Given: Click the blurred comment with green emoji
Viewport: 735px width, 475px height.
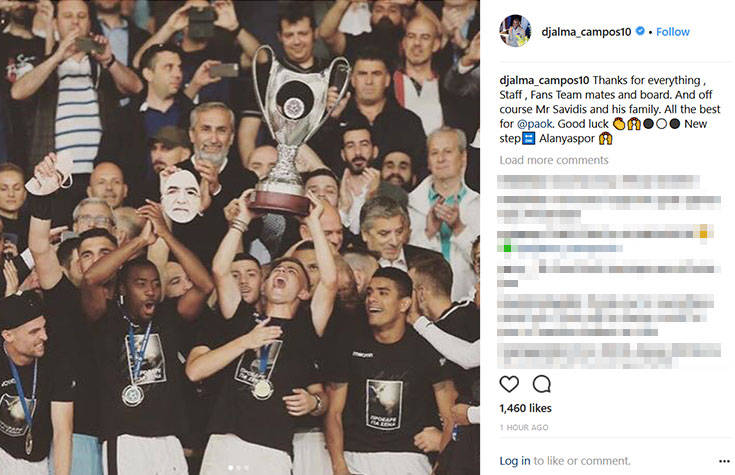Looking at the screenshot, I should pos(606,240).
